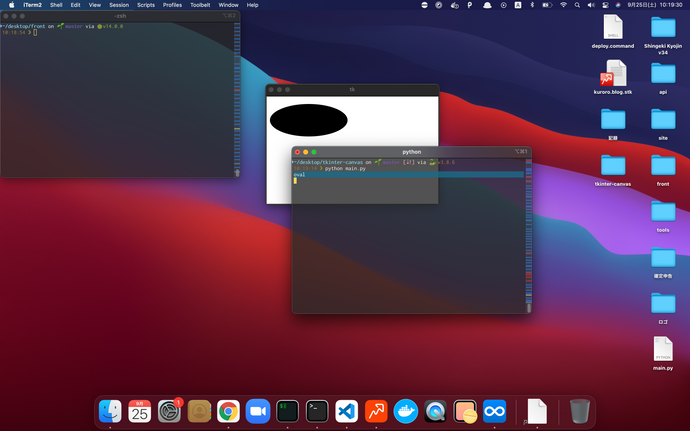The width and height of the screenshot is (690, 431).
Task: Open Control Center from menu bar
Action: [x=605, y=5]
